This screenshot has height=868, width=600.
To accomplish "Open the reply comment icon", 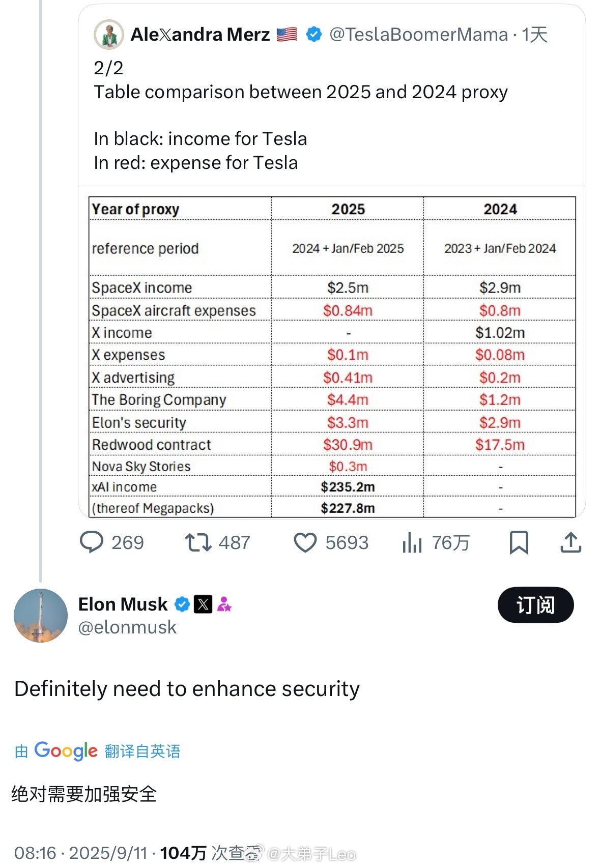I will pos(92,542).
